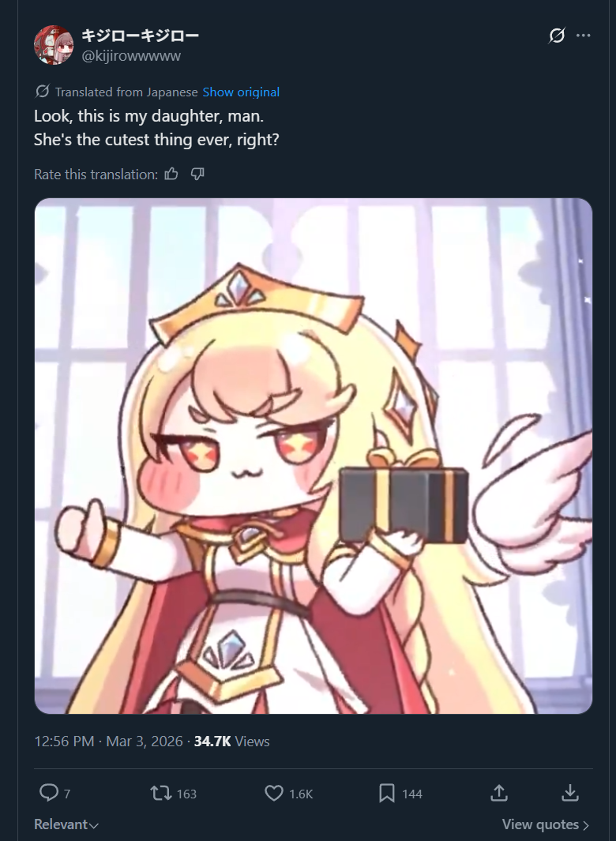Click the Grok translate icon near the more menu
This screenshot has height=841, width=616.
click(x=557, y=36)
